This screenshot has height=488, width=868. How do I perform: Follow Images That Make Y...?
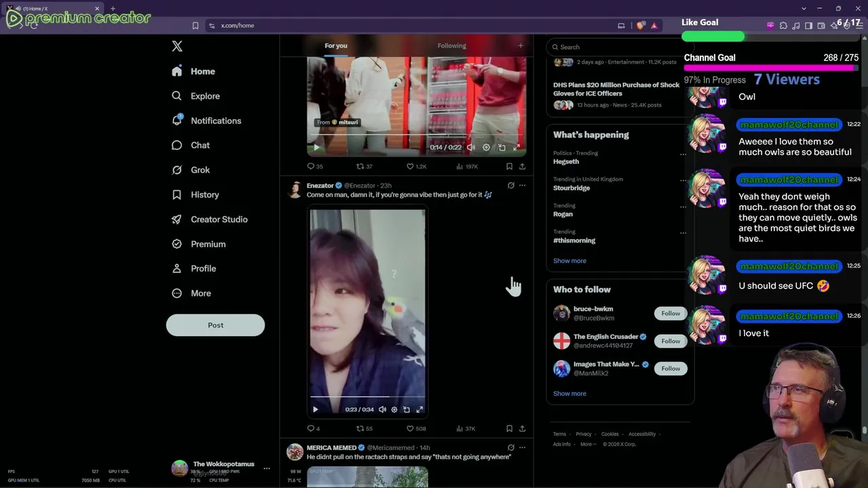point(671,369)
